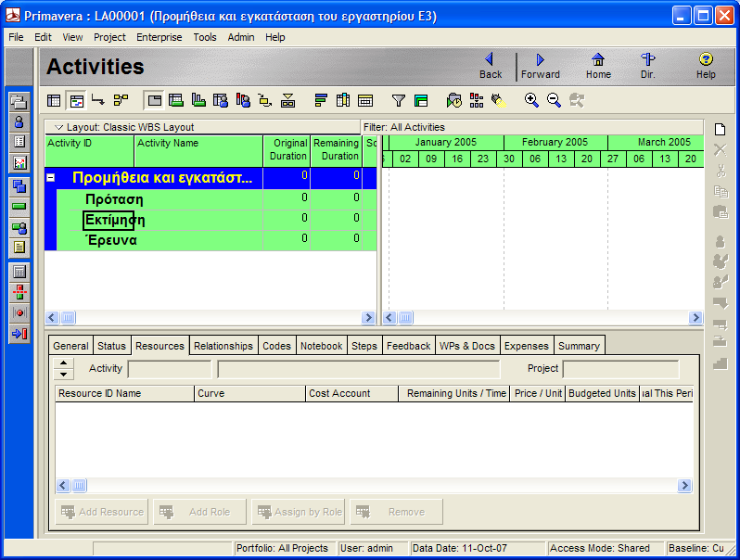Open the Activity Network view icon
This screenshot has width=740, height=560.
click(121, 100)
